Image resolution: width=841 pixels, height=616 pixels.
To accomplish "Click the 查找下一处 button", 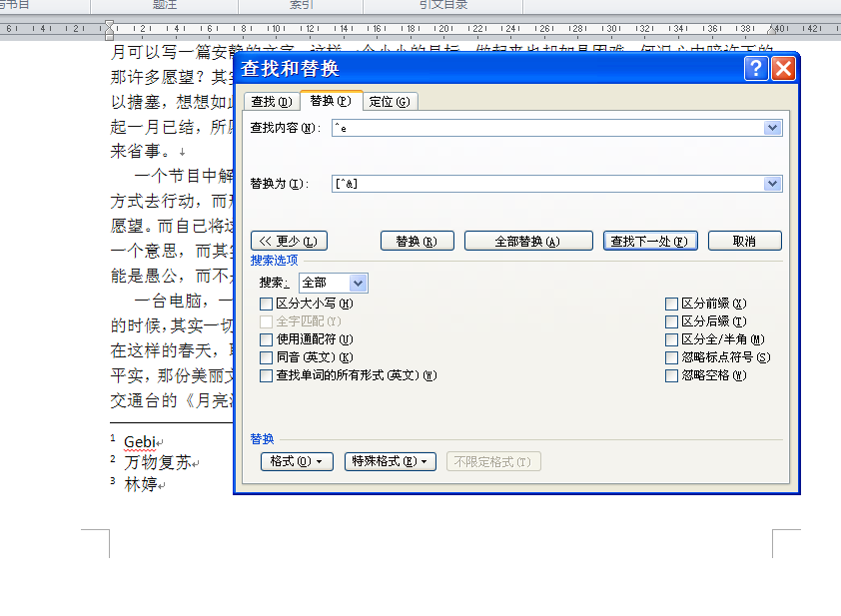I will pyautogui.click(x=650, y=242).
